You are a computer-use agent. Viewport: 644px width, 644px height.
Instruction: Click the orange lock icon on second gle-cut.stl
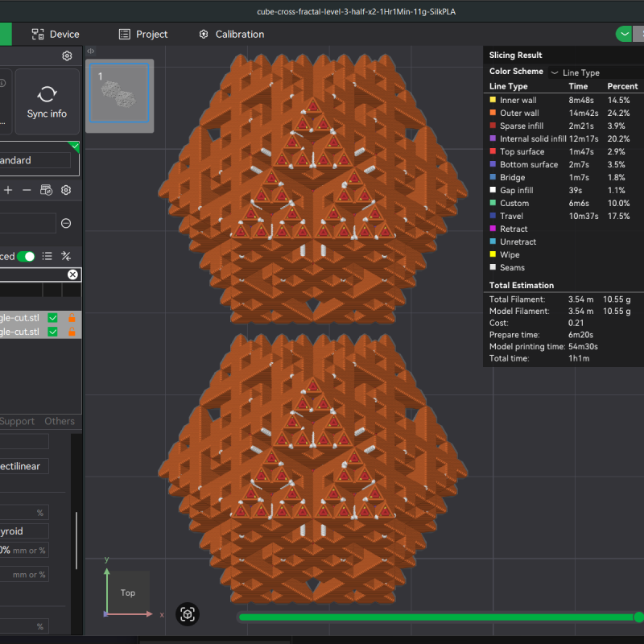coord(72,331)
